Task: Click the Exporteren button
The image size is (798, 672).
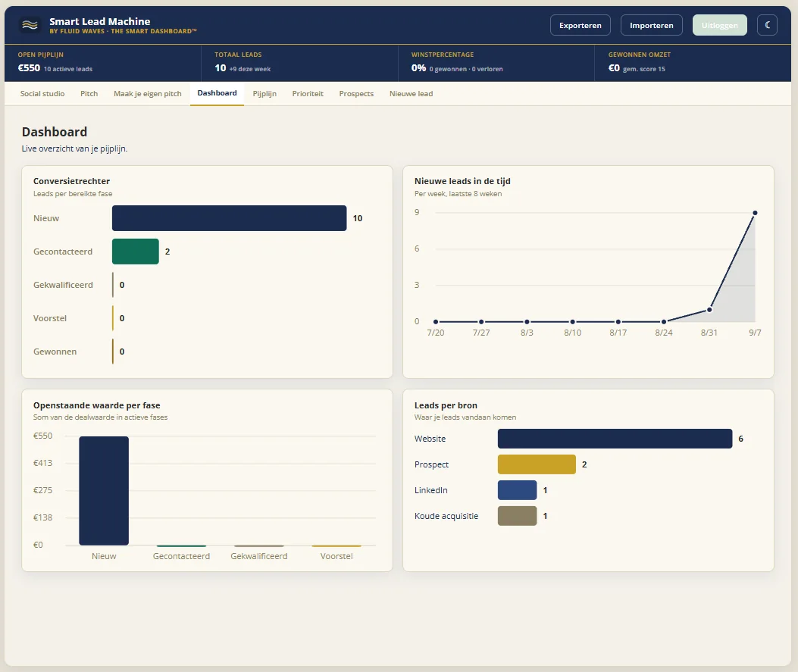Action: point(581,25)
